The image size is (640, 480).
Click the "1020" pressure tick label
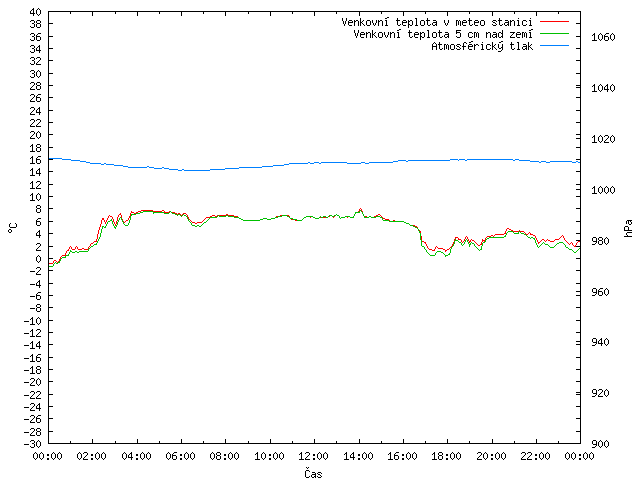tap(603, 139)
